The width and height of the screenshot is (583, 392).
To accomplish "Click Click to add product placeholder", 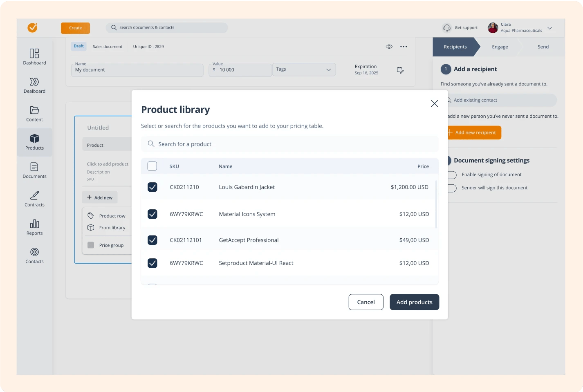I will pyautogui.click(x=108, y=164).
